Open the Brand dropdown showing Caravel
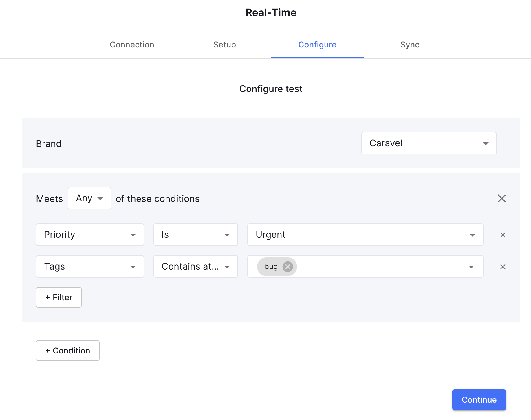 pyautogui.click(x=429, y=143)
